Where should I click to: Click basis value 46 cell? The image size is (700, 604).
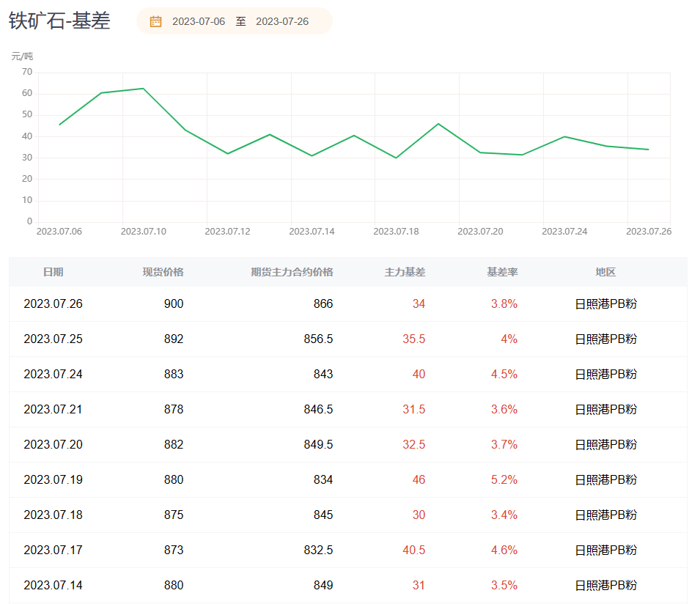click(419, 480)
